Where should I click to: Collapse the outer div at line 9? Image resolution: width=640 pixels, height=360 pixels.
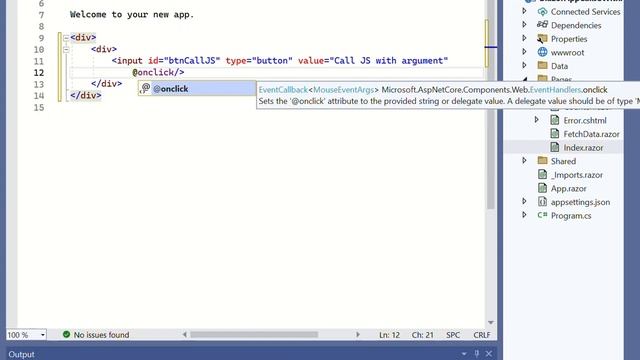66,38
